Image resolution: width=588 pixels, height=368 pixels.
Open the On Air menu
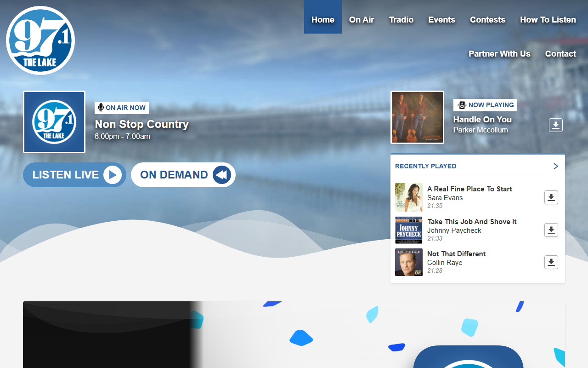click(362, 20)
